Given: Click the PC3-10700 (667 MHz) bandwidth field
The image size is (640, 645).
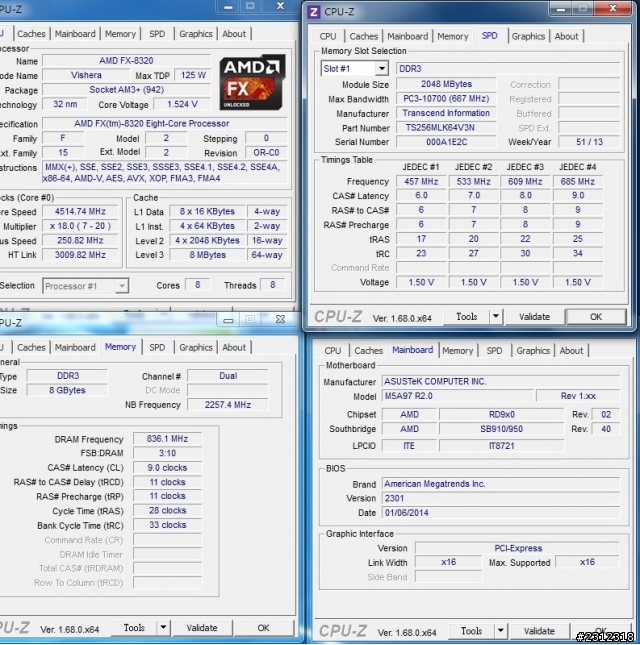Looking at the screenshot, I should [x=446, y=99].
